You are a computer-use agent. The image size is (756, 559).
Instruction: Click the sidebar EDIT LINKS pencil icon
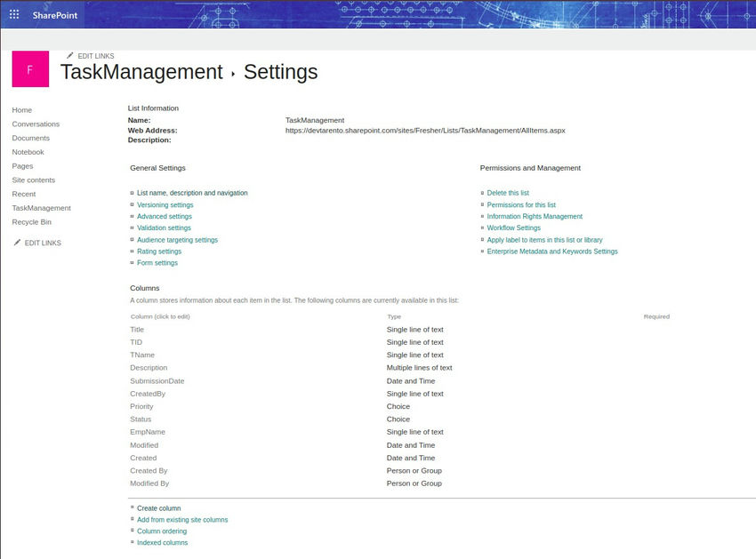17,242
